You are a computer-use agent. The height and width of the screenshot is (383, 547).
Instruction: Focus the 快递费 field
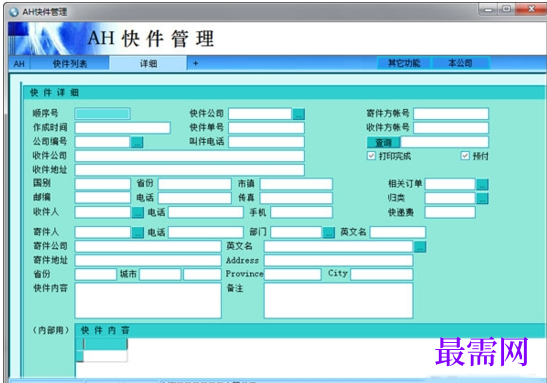pyautogui.click(x=450, y=212)
